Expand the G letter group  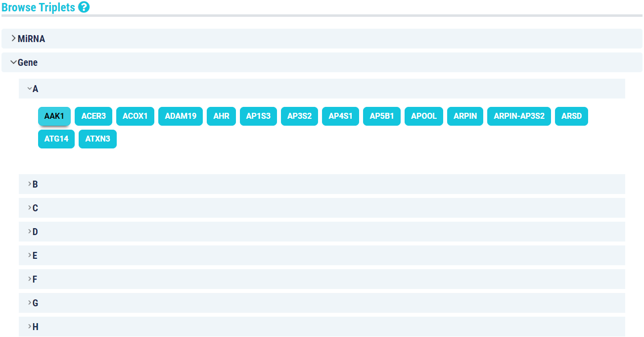click(322, 303)
